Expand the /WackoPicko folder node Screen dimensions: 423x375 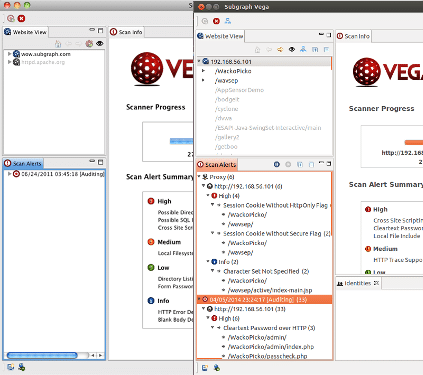(203, 71)
